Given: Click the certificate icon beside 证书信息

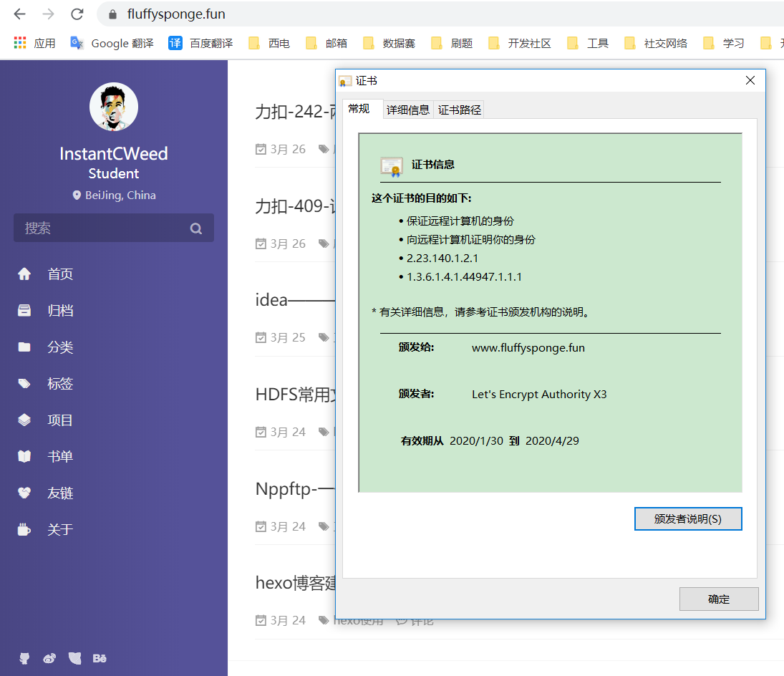Looking at the screenshot, I should tap(392, 167).
